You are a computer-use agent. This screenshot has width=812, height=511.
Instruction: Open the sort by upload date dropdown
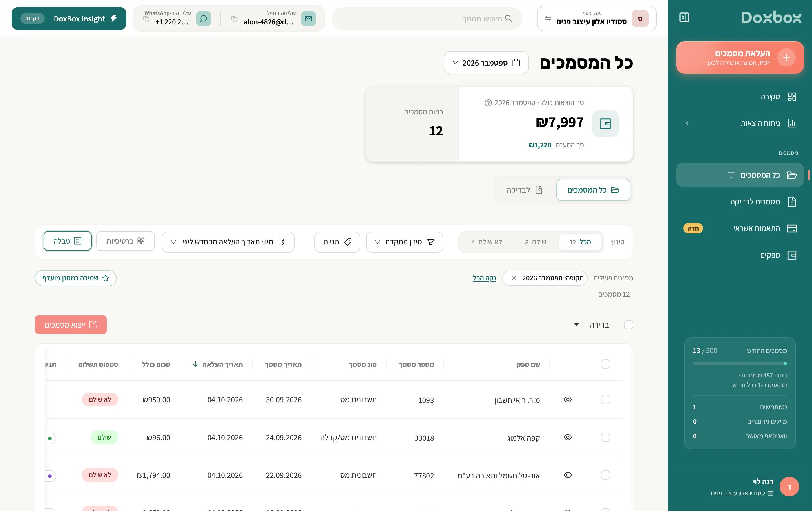point(228,242)
